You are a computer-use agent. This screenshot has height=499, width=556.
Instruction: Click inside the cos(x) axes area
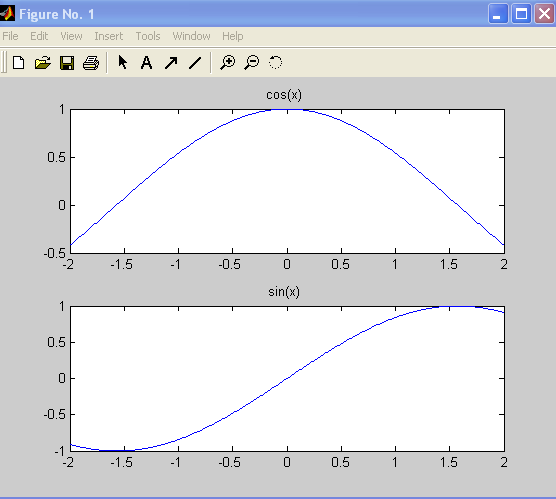[x=287, y=181]
